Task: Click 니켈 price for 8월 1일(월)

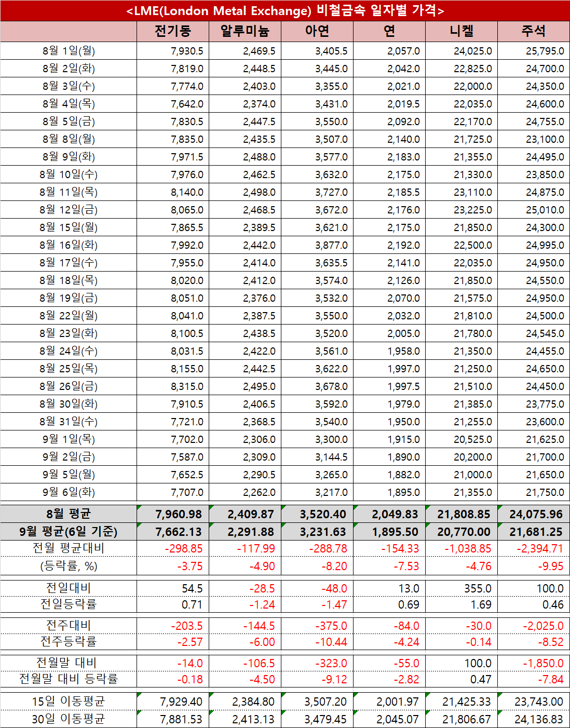Action: pos(472,51)
